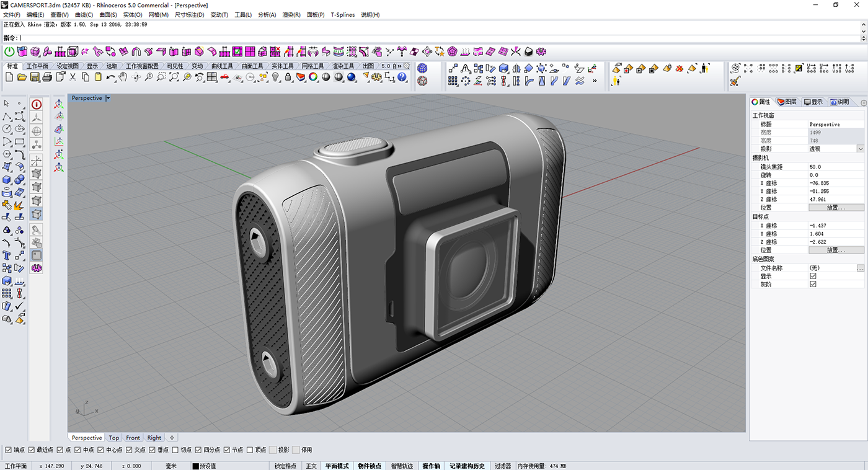Click the 放置... button under 摄影机
The height and width of the screenshot is (470, 868).
click(836, 206)
